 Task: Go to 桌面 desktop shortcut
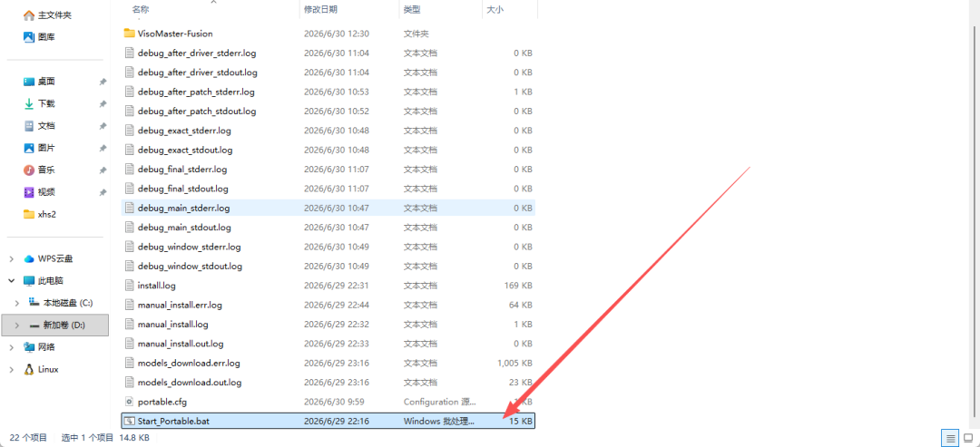click(x=39, y=82)
